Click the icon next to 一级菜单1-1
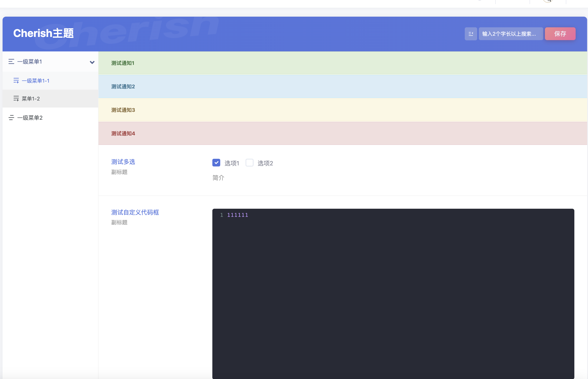This screenshot has width=588, height=379. coord(16,80)
